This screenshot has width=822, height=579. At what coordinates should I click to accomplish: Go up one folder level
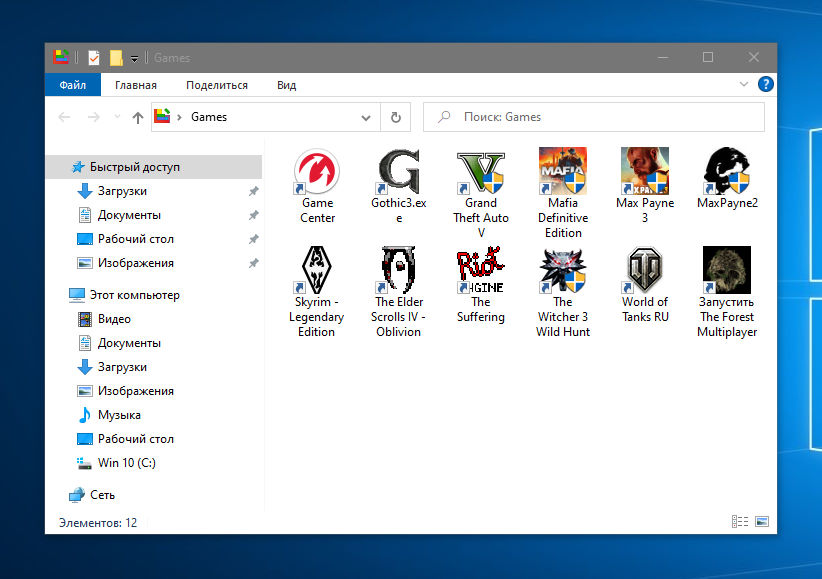tap(137, 117)
